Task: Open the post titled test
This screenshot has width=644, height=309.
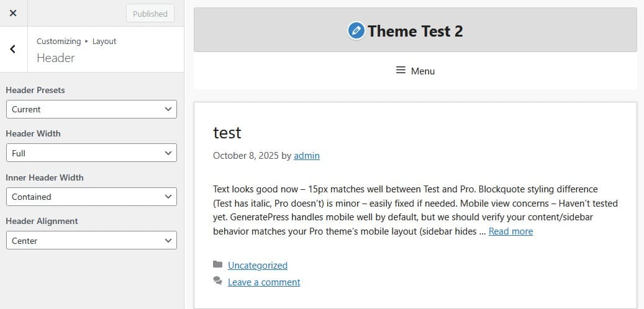Action: (227, 132)
